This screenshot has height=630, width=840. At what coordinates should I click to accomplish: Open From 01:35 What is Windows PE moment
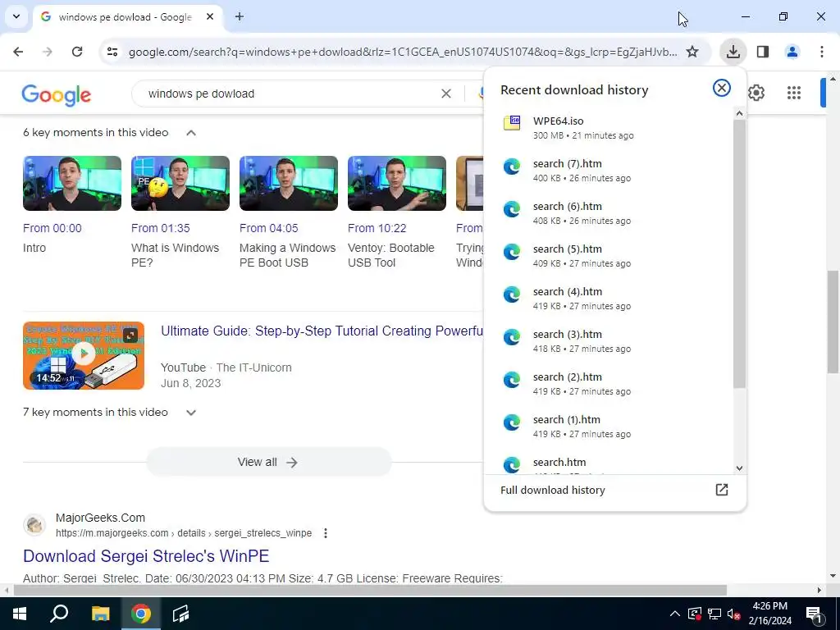click(x=180, y=183)
